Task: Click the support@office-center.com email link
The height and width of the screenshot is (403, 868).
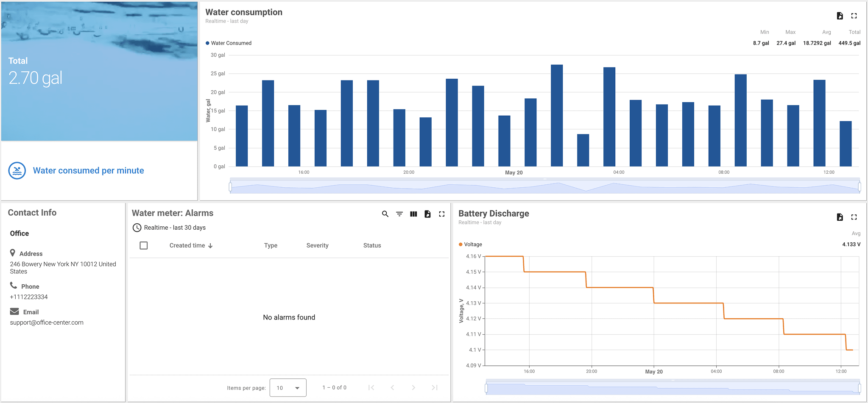Action: [47, 322]
